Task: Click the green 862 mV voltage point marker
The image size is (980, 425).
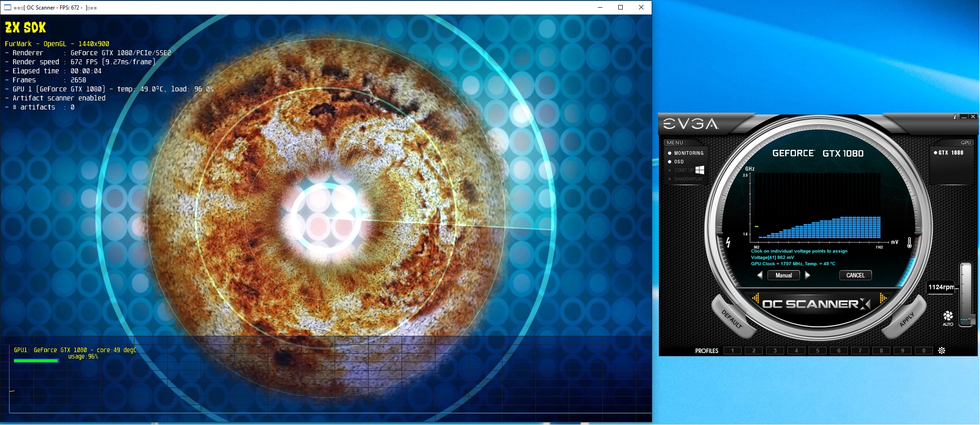Action: coord(757,226)
